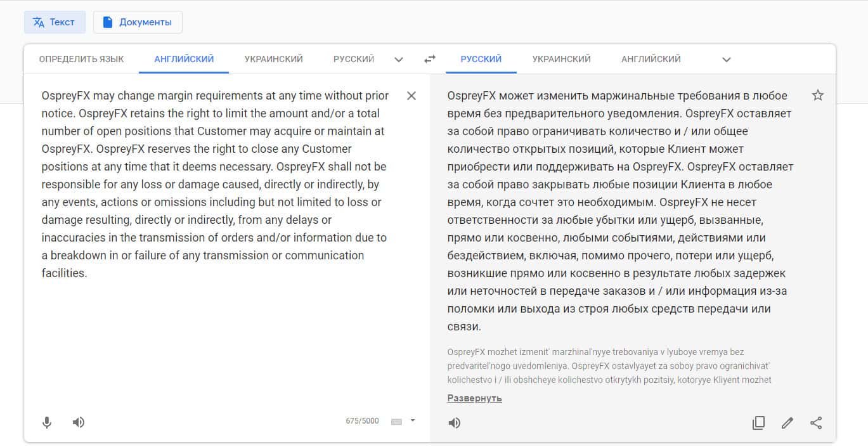Click the microphone voice input icon
The width and height of the screenshot is (868, 447).
[47, 422]
